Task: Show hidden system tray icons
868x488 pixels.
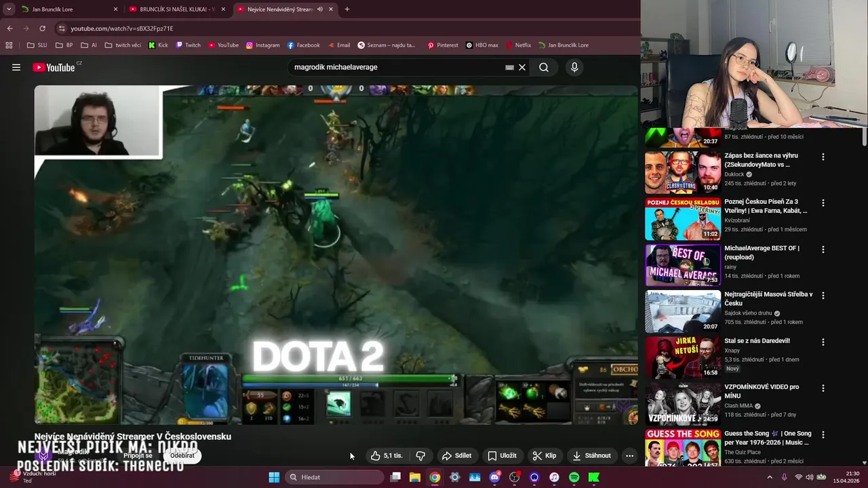Action: click(770, 477)
